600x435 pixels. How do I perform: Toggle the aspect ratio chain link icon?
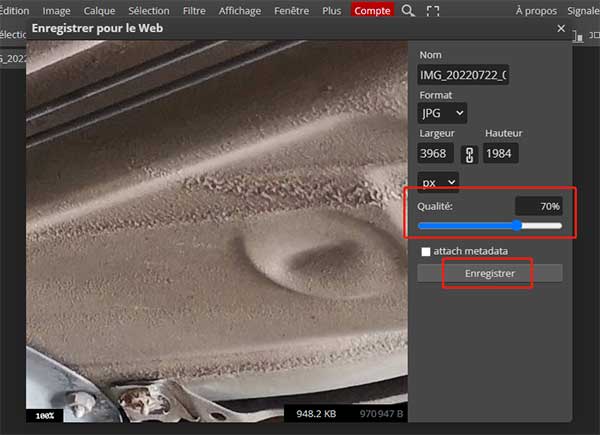point(470,155)
